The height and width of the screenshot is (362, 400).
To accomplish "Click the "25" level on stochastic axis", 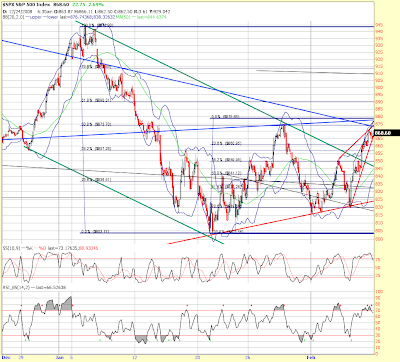I will [378, 275].
